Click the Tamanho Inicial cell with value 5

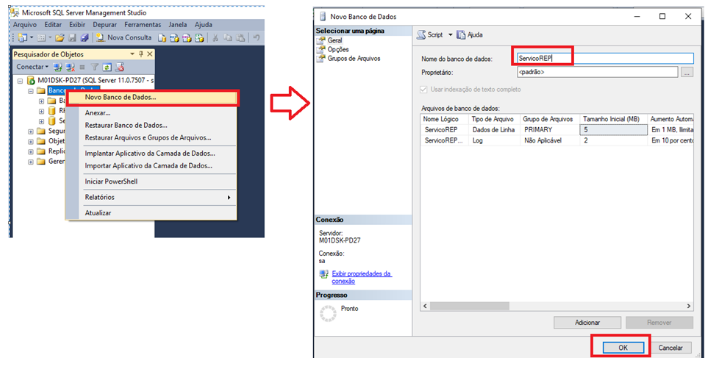(x=613, y=130)
